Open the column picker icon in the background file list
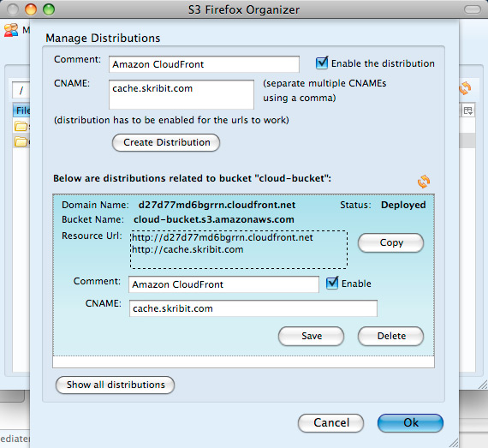This screenshot has height=448, width=488. coord(467,111)
